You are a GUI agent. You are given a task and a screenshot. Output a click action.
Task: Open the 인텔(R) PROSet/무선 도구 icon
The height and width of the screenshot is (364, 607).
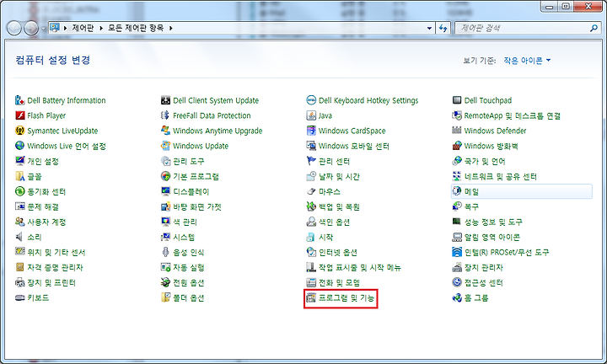click(457, 252)
